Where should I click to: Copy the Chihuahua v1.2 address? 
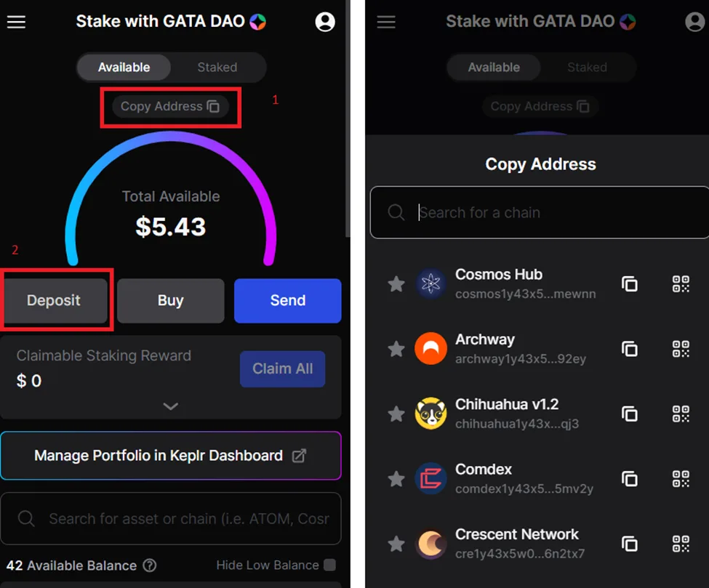pyautogui.click(x=630, y=414)
